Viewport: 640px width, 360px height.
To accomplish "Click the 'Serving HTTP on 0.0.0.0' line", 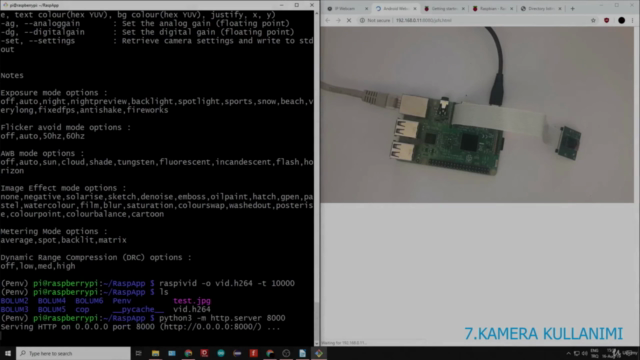I will 140,327.
